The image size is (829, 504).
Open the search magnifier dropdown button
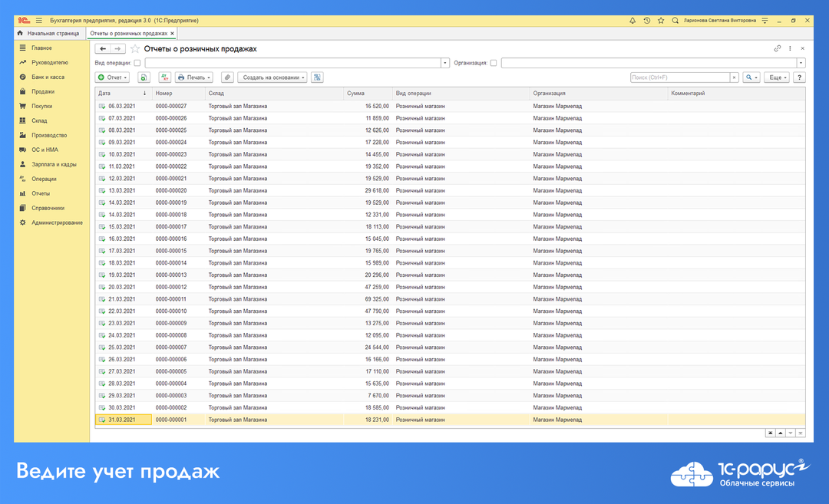(751, 77)
